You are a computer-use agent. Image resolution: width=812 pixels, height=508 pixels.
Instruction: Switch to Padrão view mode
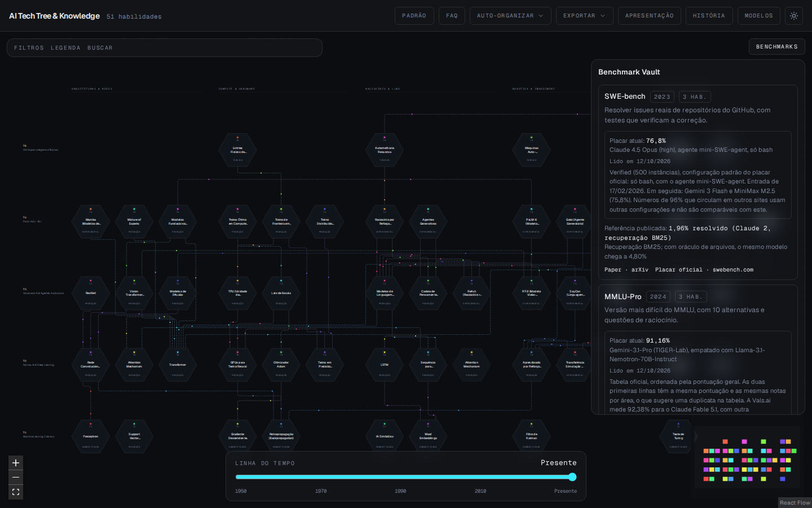tap(414, 16)
